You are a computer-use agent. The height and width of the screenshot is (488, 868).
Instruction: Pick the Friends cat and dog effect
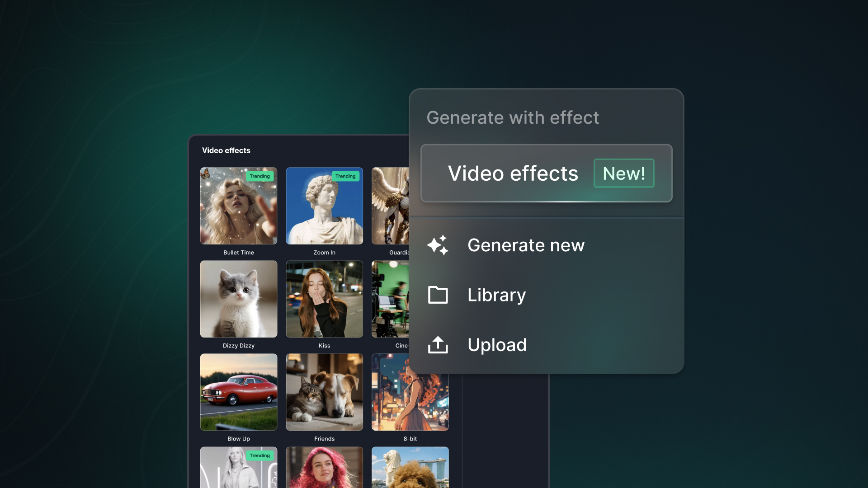[324, 392]
